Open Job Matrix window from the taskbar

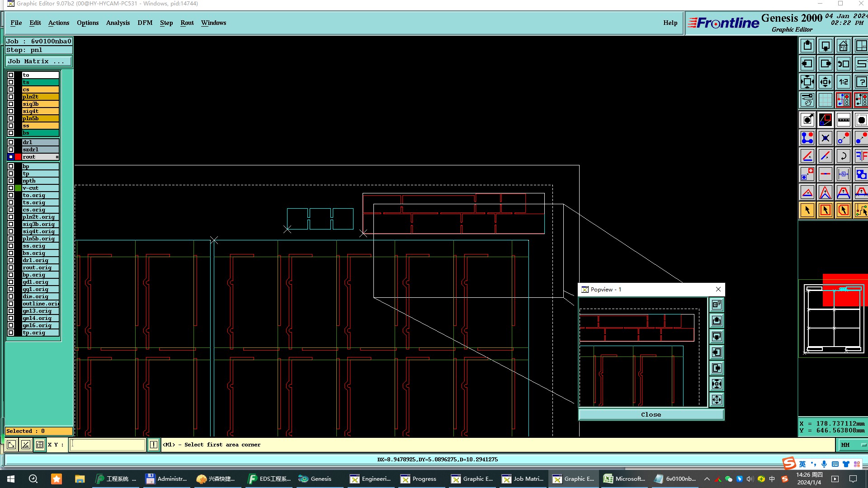coord(524,479)
